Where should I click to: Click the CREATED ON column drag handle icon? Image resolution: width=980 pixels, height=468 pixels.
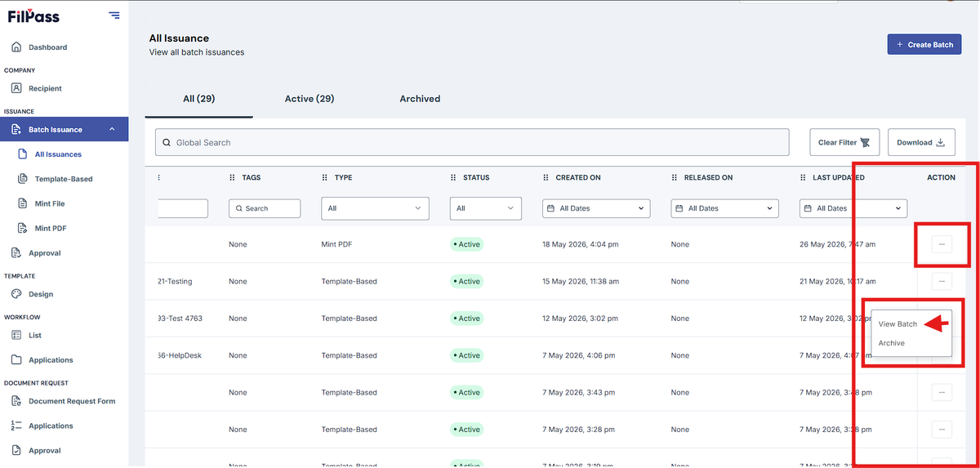pyautogui.click(x=546, y=177)
